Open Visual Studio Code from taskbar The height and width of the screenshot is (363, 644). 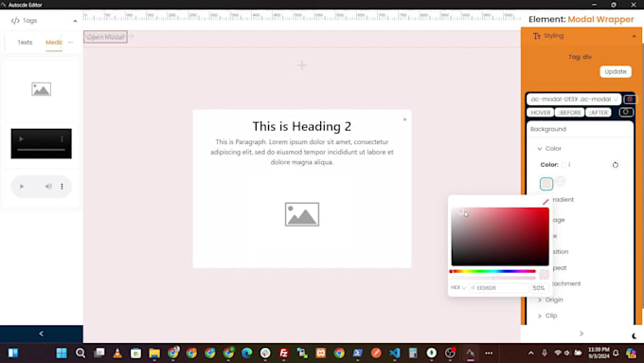395,353
